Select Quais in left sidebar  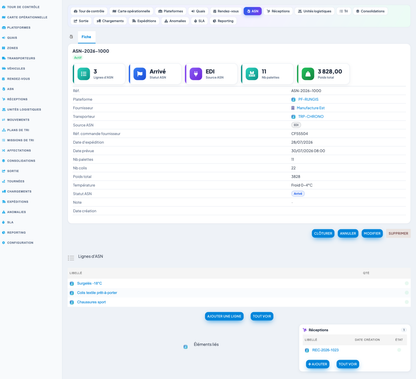tap(10, 38)
